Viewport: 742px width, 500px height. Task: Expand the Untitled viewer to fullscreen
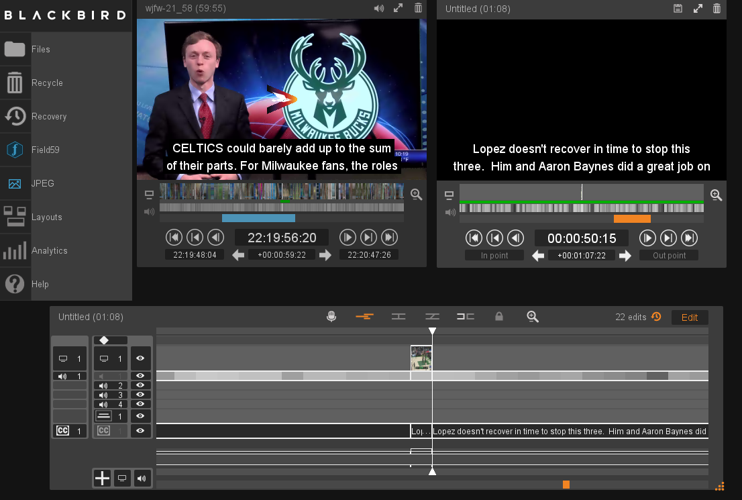pyautogui.click(x=697, y=8)
